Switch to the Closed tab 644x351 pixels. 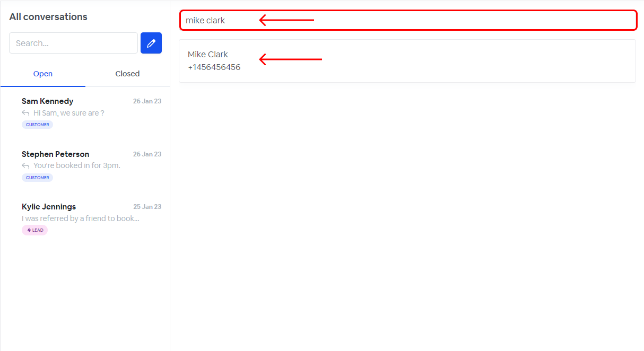pos(127,74)
